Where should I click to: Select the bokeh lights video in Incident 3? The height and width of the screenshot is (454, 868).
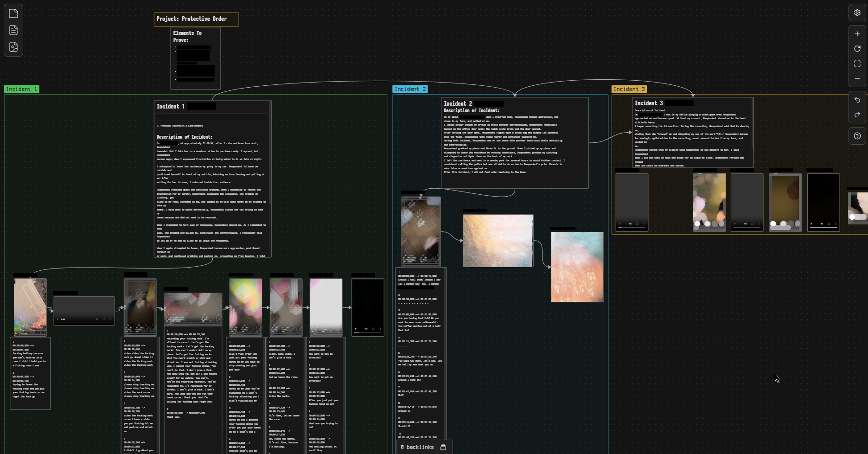click(x=709, y=203)
